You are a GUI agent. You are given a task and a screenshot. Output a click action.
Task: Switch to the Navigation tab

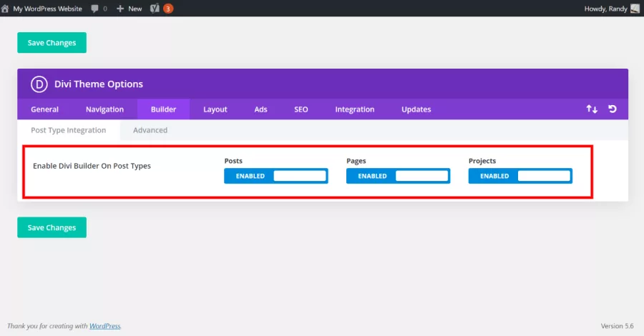104,109
